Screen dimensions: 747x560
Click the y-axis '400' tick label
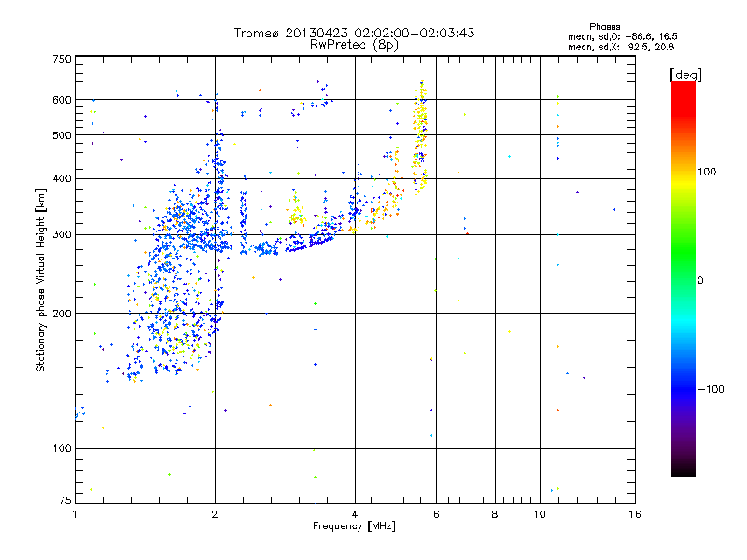[x=62, y=178]
